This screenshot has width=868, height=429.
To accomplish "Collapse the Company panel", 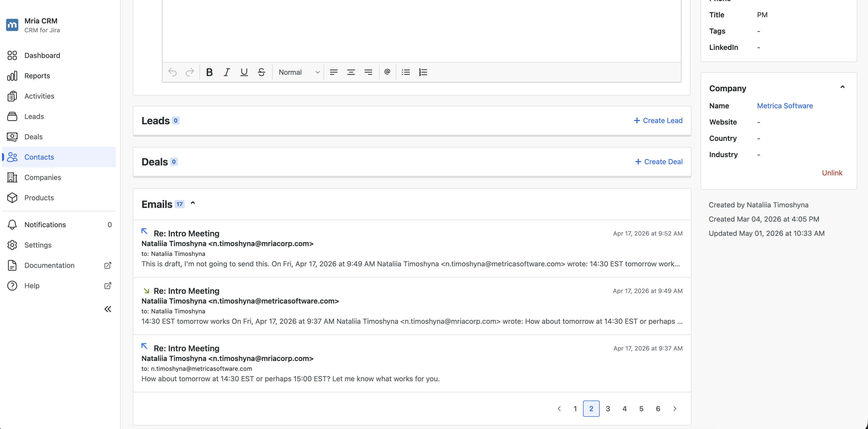I will pos(842,87).
